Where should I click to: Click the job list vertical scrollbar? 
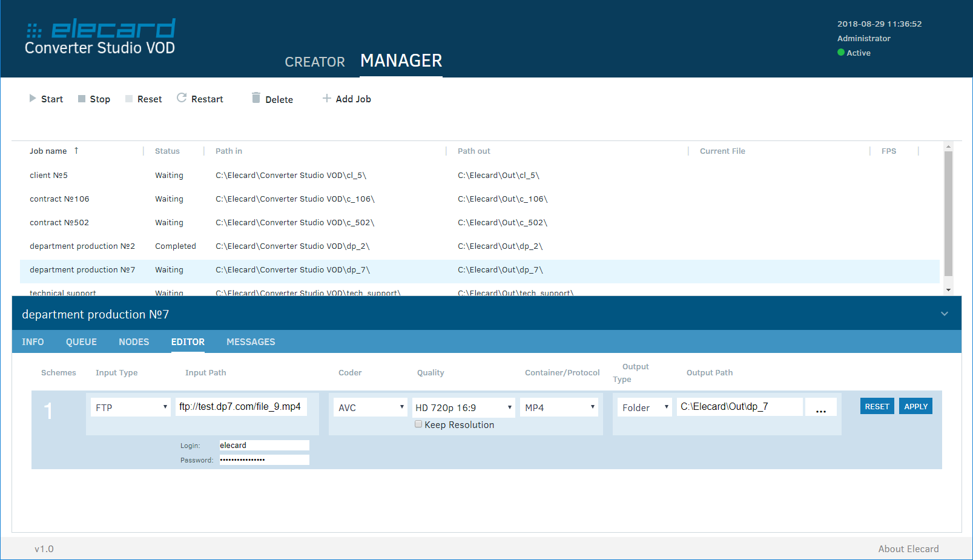click(x=948, y=213)
